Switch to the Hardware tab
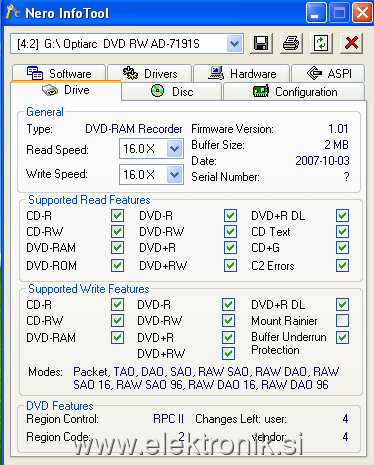 pyautogui.click(x=242, y=73)
